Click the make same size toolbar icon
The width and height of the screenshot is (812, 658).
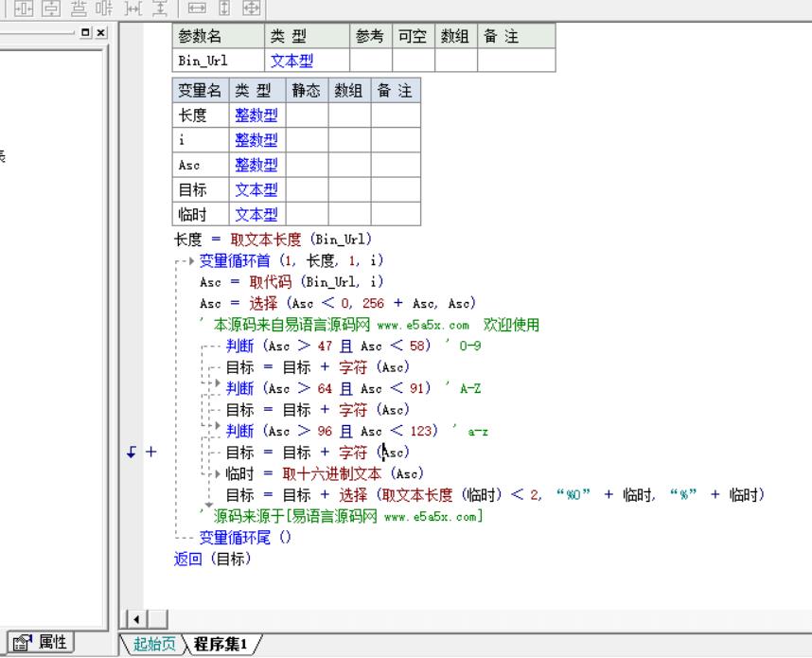click(x=252, y=8)
